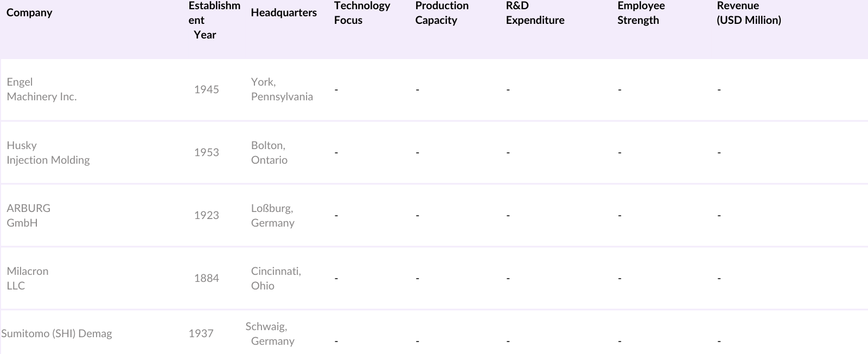Viewport: 868px width, 354px height.
Task: Click the Technology Focus column header
Action: (x=362, y=13)
